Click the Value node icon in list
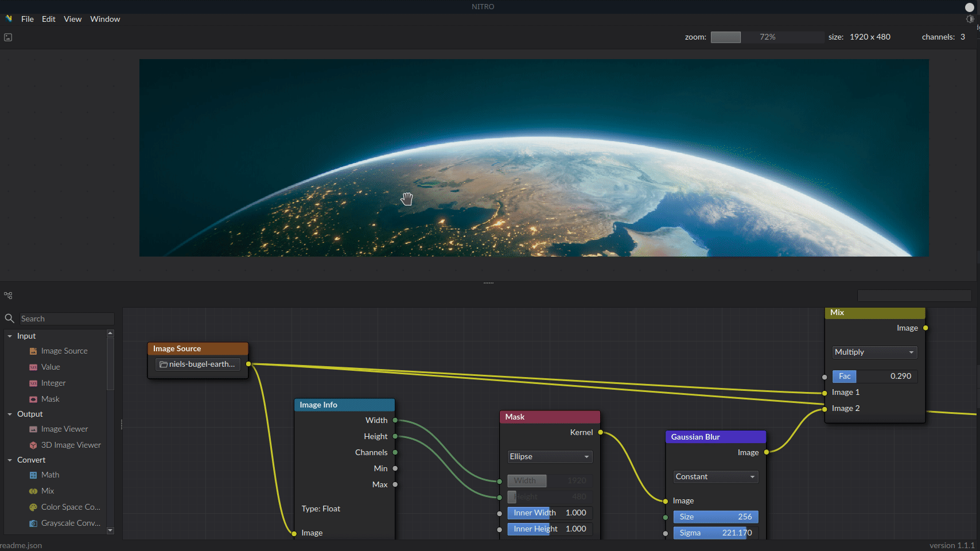 coord(33,367)
